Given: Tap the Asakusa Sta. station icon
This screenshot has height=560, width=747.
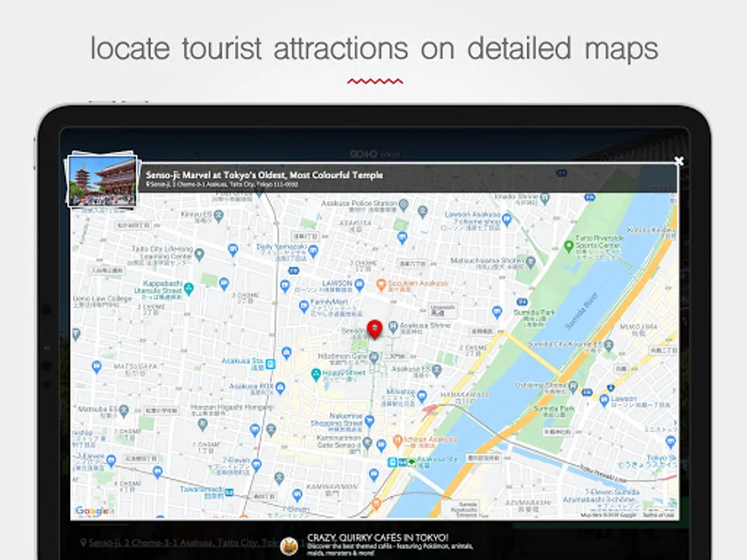Looking at the screenshot, I should [x=270, y=364].
